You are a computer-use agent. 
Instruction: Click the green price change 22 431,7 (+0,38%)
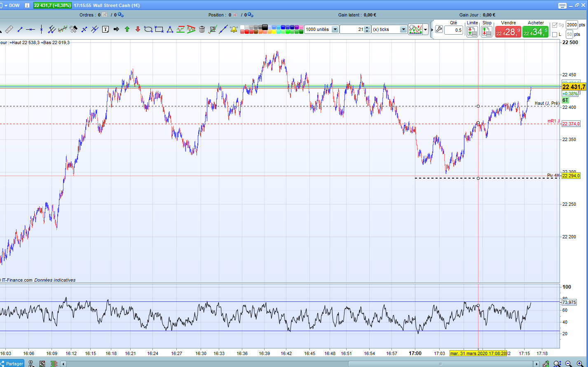pyautogui.click(x=52, y=5)
